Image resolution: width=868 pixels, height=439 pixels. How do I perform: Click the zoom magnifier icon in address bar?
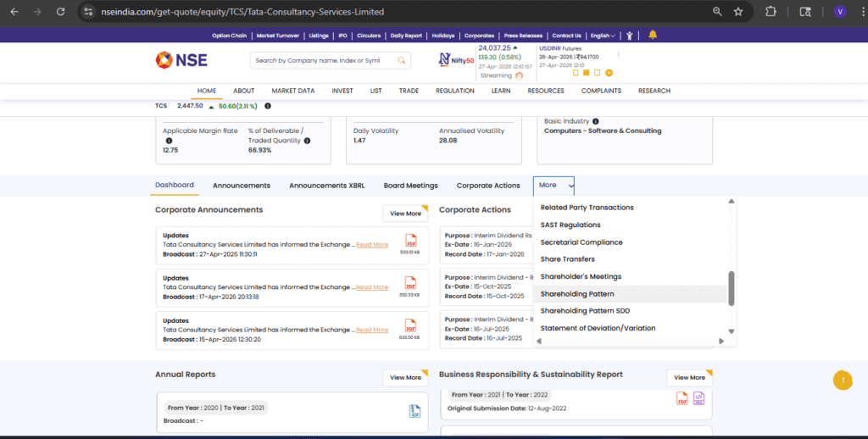(717, 12)
